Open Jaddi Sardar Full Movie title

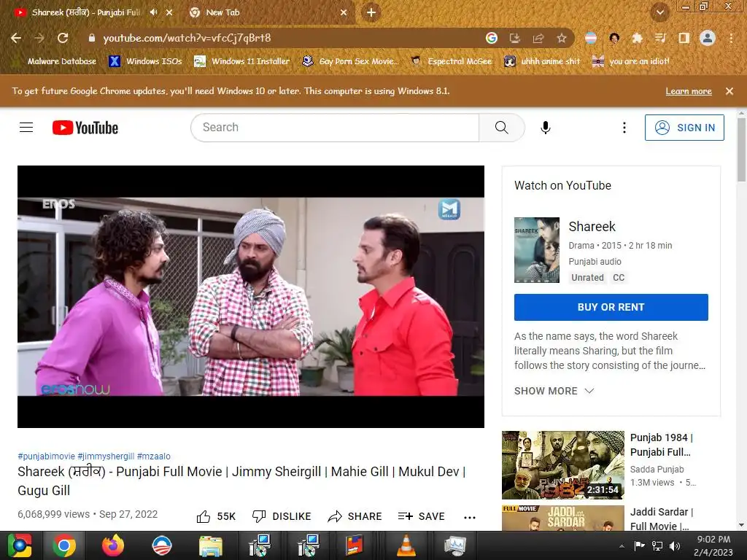662,519
